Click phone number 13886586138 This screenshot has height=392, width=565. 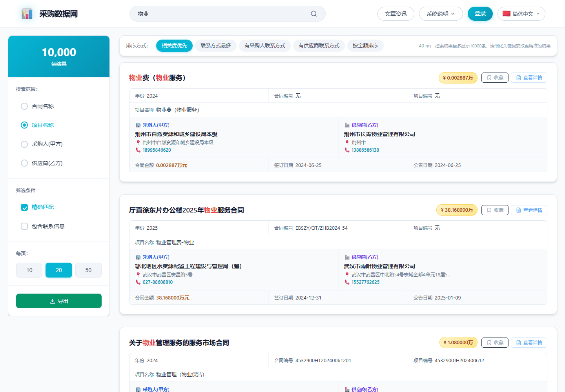[x=365, y=150]
